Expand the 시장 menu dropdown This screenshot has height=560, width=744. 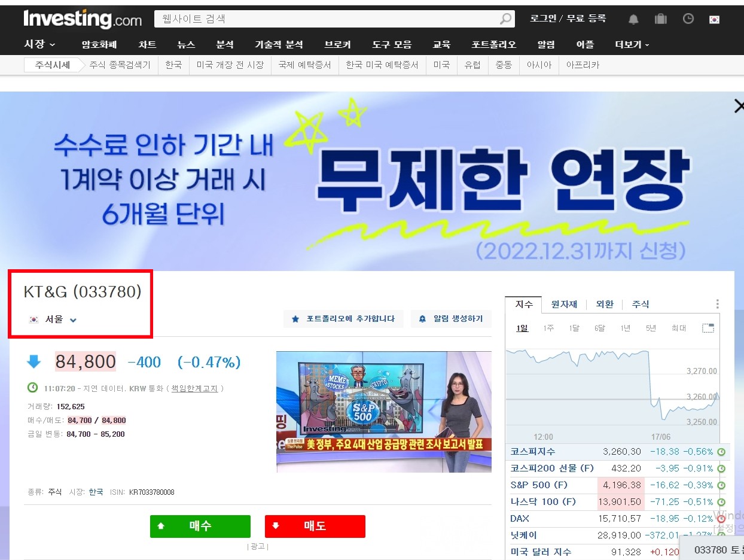39,44
